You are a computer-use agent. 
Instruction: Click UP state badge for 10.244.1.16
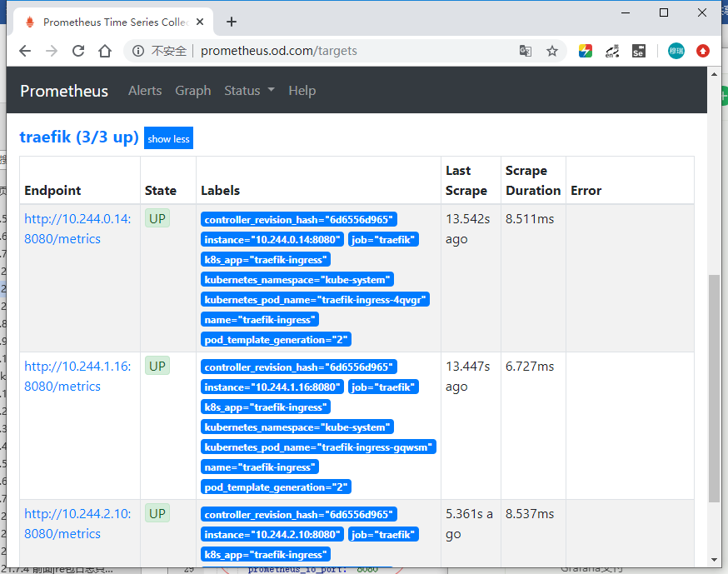(x=157, y=366)
